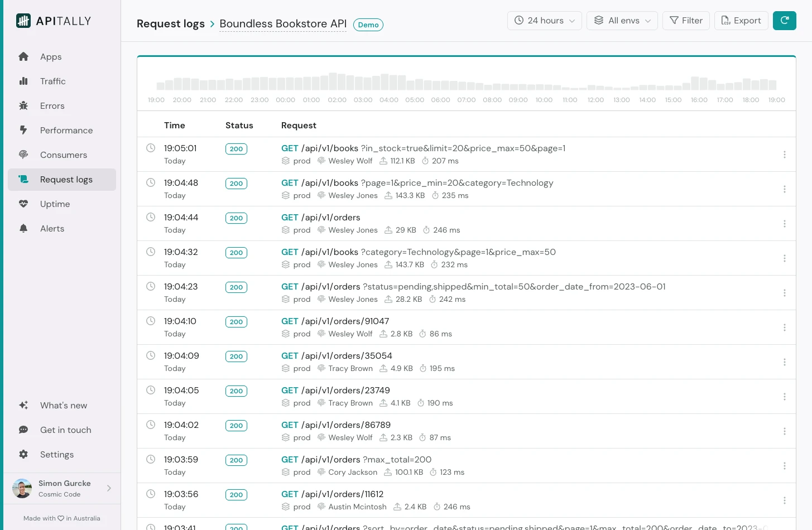Open Uptime monitoring from the sidebar
This screenshot has width=812, height=530.
point(55,204)
